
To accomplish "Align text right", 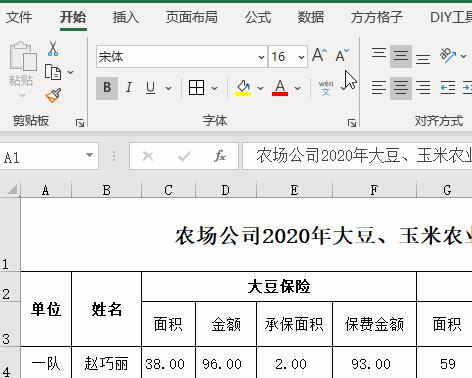I will (x=423, y=88).
